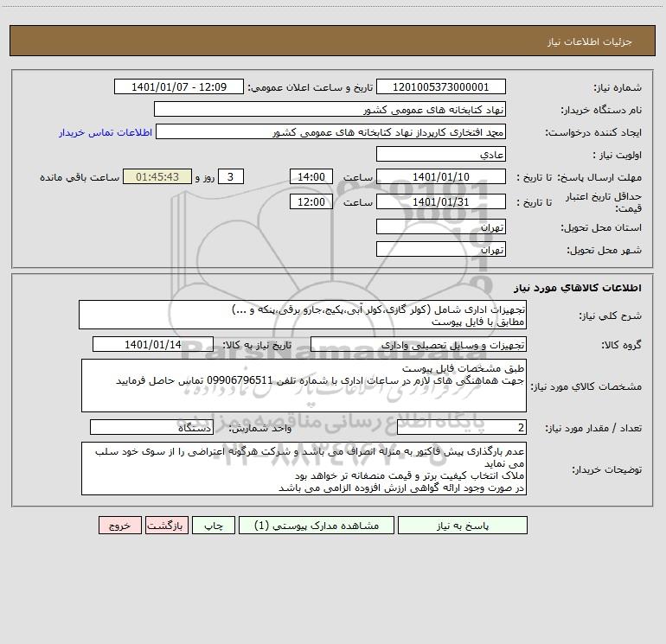
Task: Click the بازگشت back button
Action: pos(166,526)
